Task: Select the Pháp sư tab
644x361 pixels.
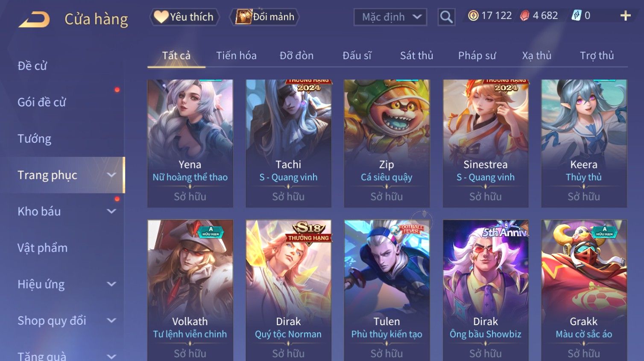Action: (x=477, y=56)
